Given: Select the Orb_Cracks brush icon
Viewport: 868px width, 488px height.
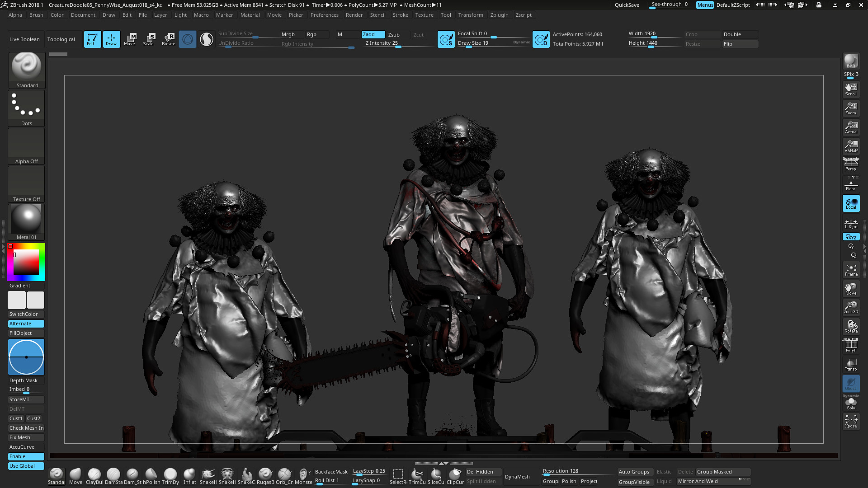Looking at the screenshot, I should 284,476.
